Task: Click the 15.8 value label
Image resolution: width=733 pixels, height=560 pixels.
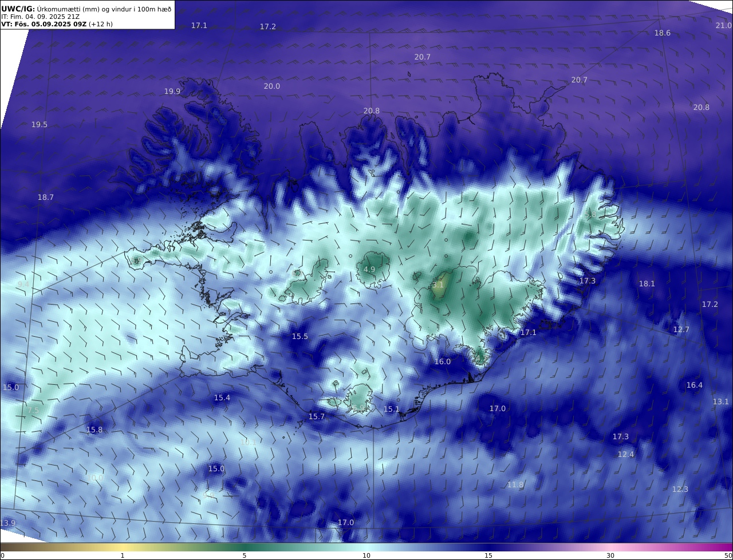Action: [94, 429]
